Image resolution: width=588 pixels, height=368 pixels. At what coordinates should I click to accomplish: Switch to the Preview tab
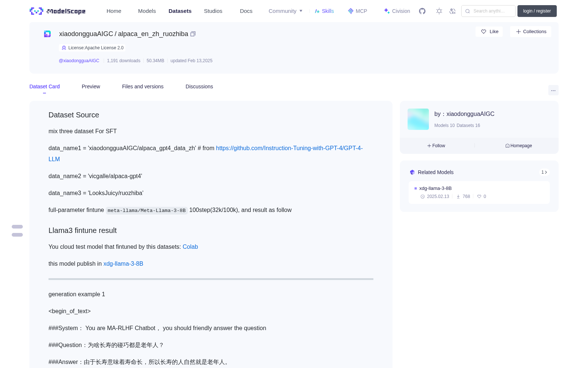(91, 86)
